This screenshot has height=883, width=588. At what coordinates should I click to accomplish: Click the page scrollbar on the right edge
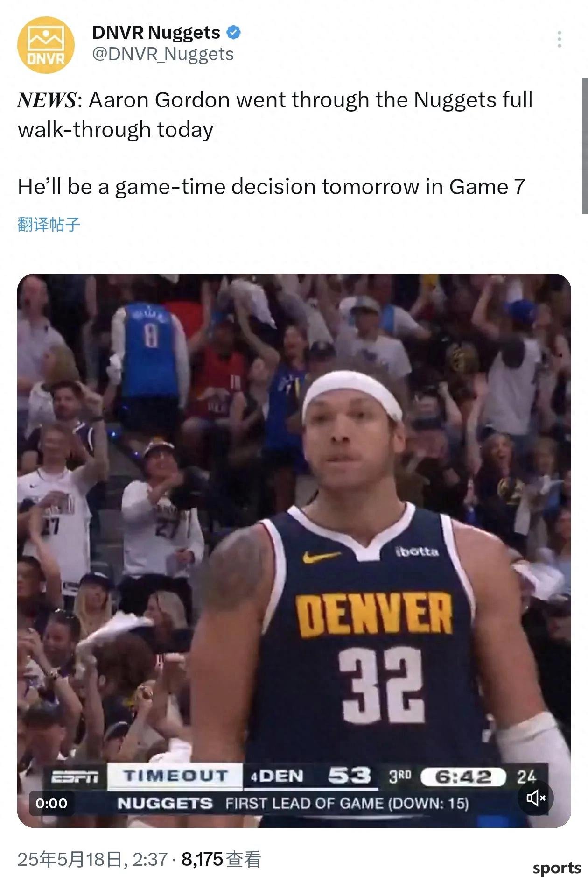[585, 145]
